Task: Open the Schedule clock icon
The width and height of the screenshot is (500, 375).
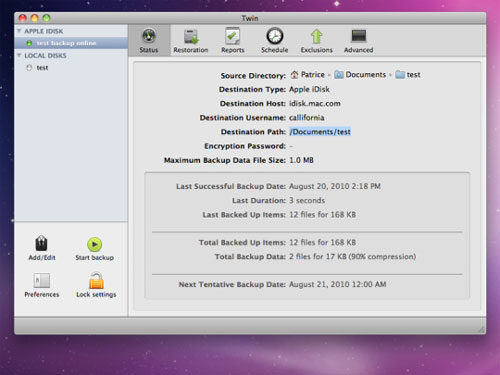Action: [x=275, y=36]
